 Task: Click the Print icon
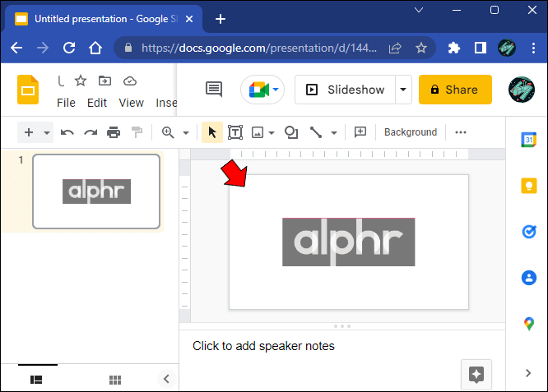pyautogui.click(x=114, y=132)
